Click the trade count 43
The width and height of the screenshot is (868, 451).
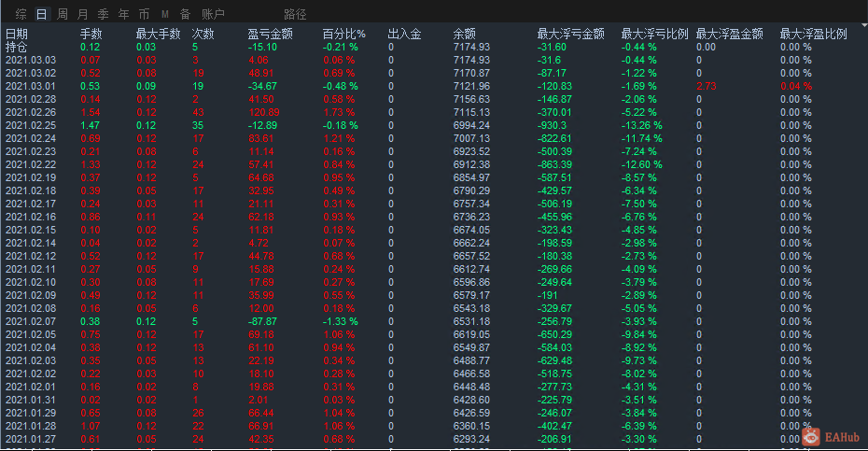198,112
